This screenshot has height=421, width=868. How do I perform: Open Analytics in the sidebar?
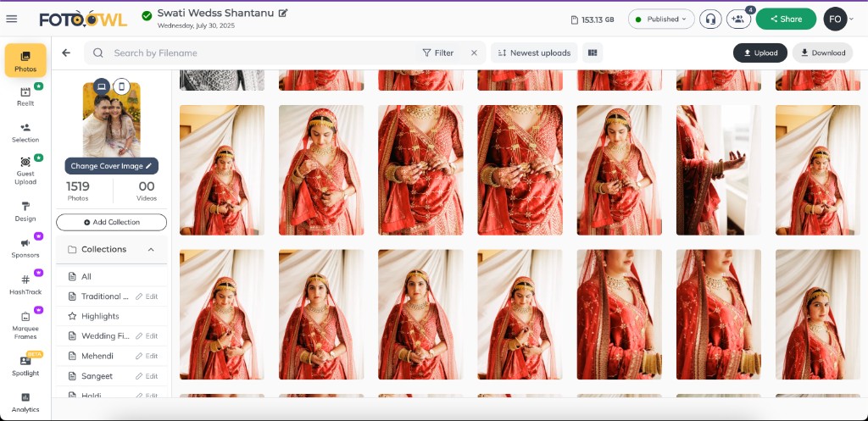tap(25, 402)
